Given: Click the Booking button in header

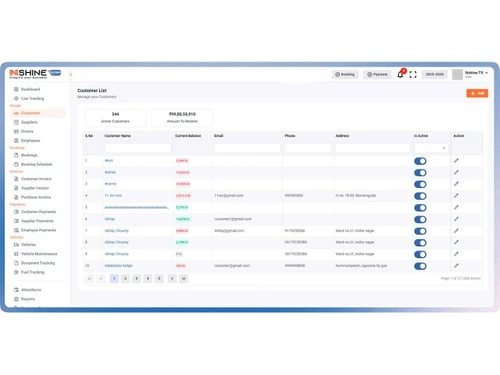Looking at the screenshot, I should (345, 74).
